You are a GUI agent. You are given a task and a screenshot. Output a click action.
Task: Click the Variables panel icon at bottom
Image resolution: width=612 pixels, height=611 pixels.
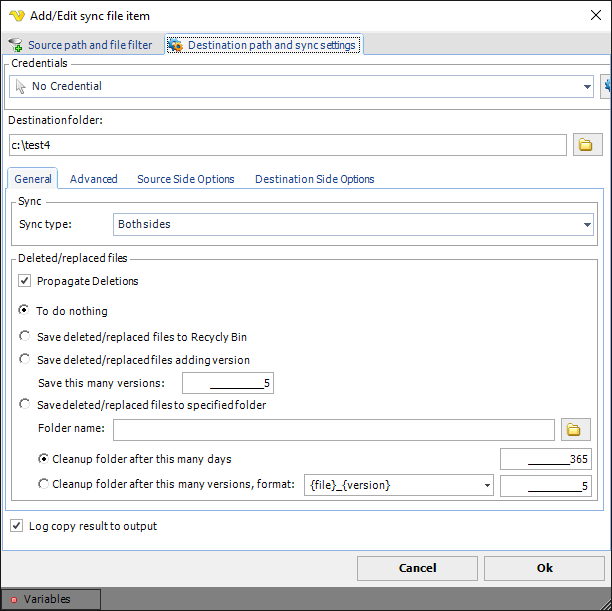click(x=14, y=599)
